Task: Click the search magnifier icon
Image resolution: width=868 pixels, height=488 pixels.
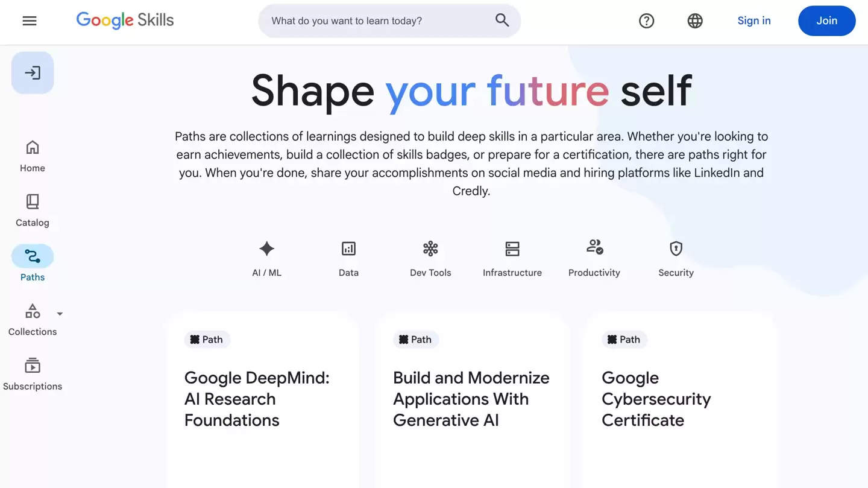Action: (502, 20)
